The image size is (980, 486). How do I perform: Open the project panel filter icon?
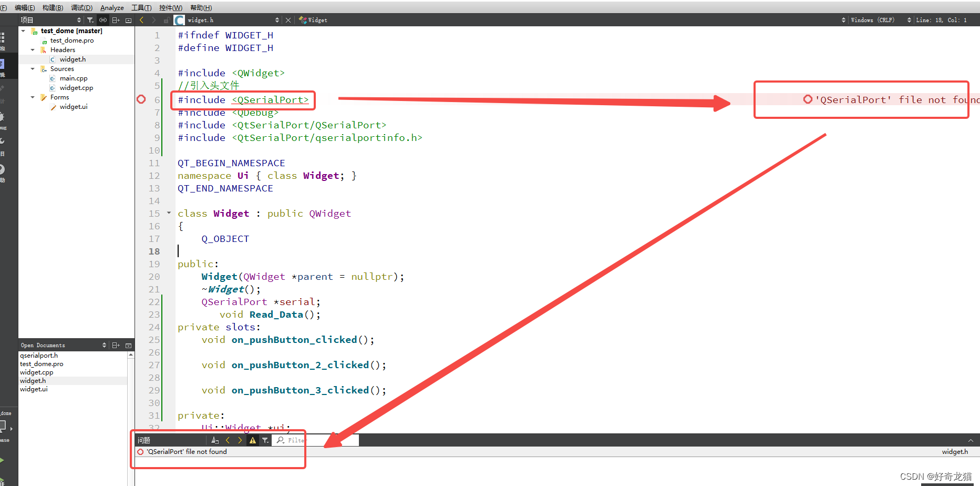pyautogui.click(x=90, y=19)
